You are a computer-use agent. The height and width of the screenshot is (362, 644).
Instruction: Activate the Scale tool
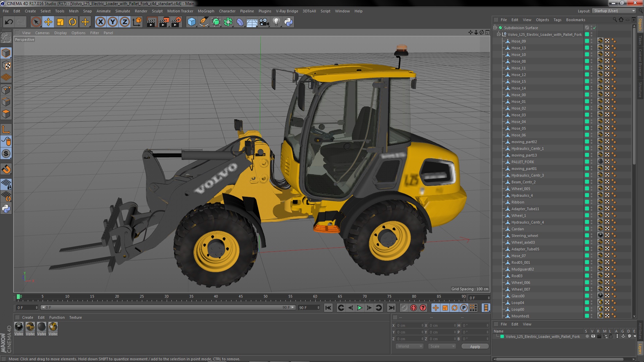(x=60, y=22)
